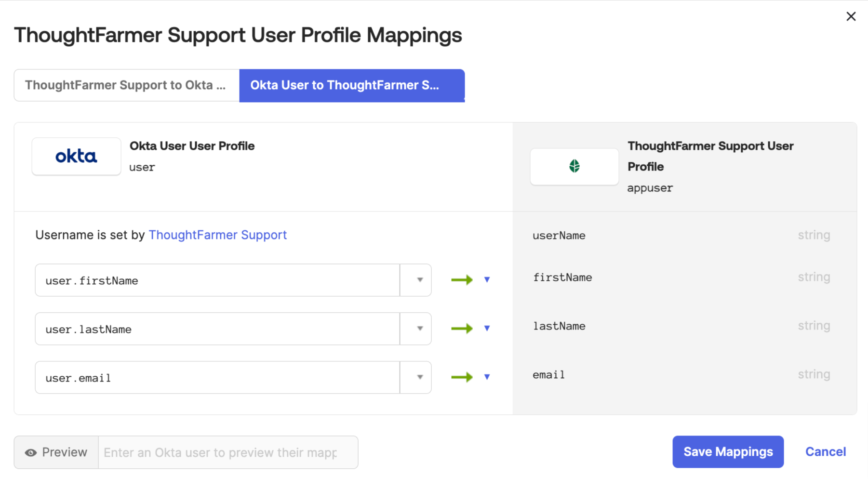The height and width of the screenshot is (502, 868).
Task: Click the Preview button
Action: [x=56, y=452]
